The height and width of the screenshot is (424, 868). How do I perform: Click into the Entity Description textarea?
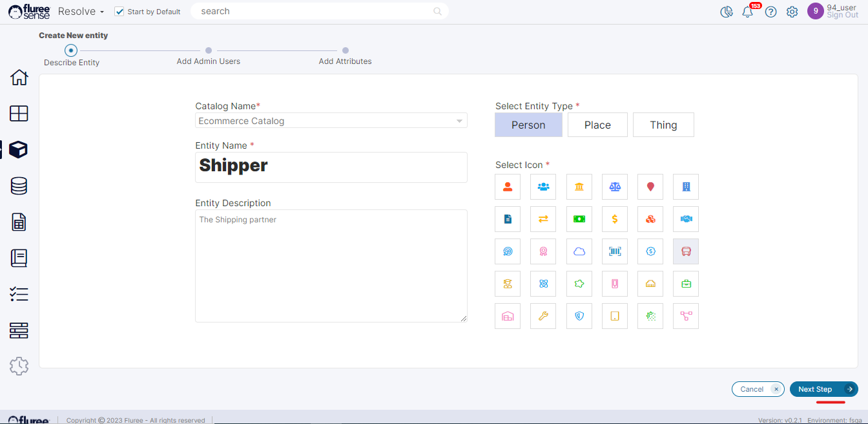331,266
